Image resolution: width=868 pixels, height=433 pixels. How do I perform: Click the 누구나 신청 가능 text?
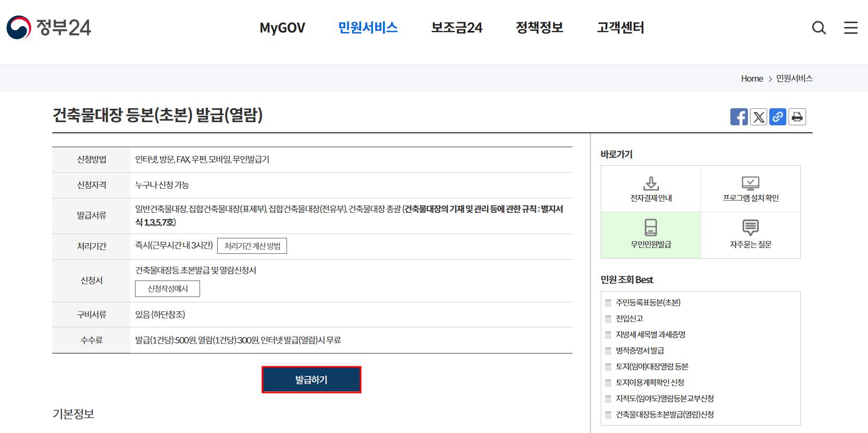click(x=162, y=185)
